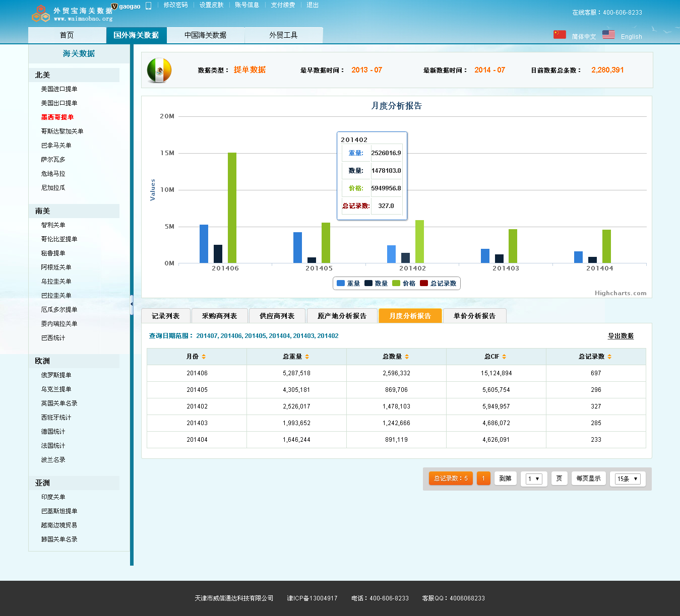Switch to the 单价分析报告 tab
The width and height of the screenshot is (680, 616).
(474, 316)
